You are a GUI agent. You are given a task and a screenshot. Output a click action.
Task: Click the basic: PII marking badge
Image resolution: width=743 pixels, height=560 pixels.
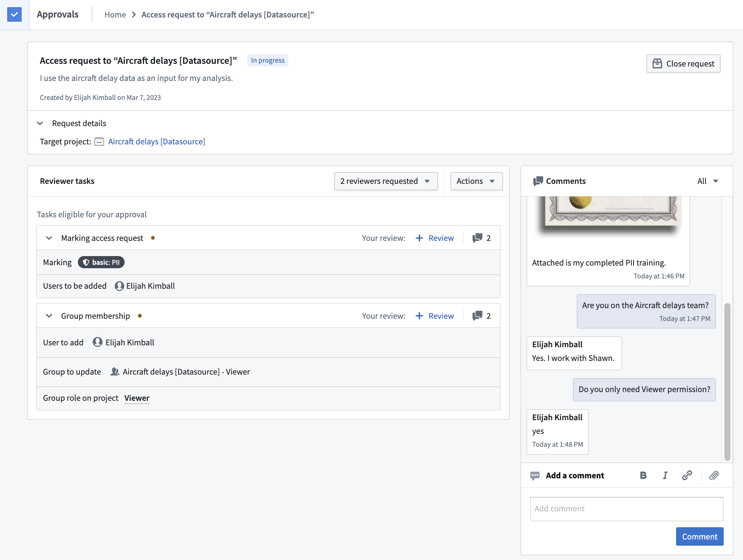101,262
